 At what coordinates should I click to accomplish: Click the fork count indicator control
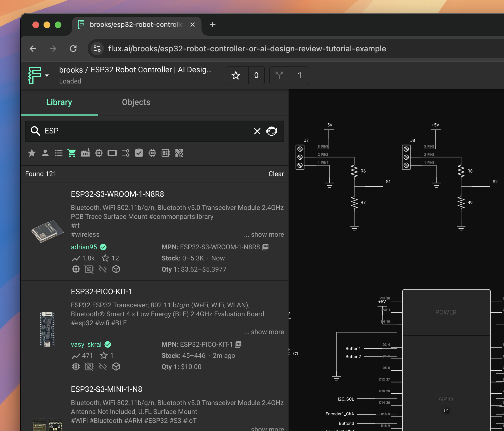click(x=289, y=75)
